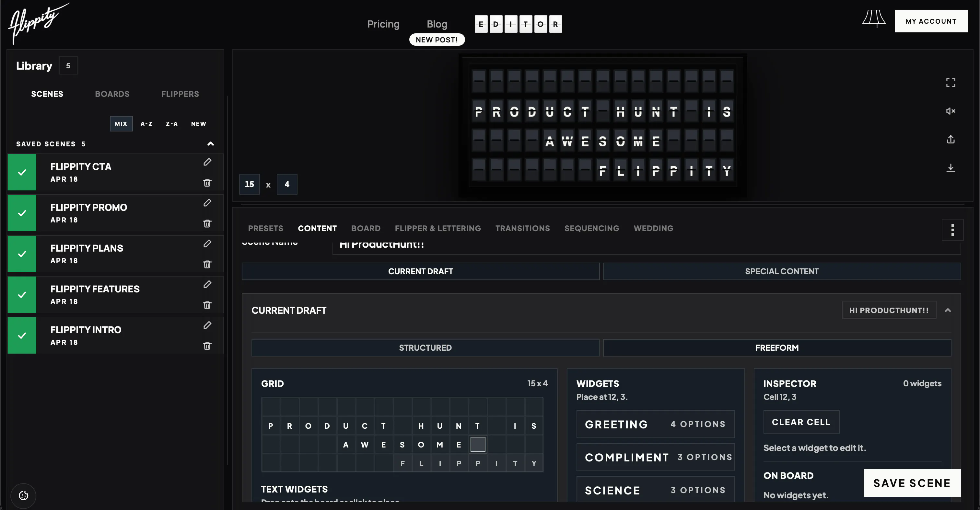The image size is (980, 510).
Task: Sort scenes A-Z
Action: point(146,124)
